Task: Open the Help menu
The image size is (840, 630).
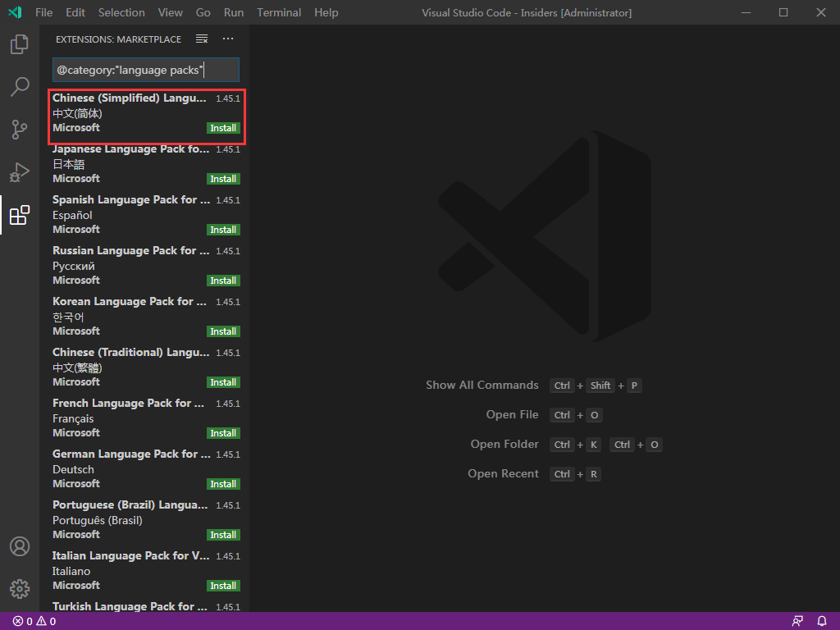Action: tap(326, 12)
